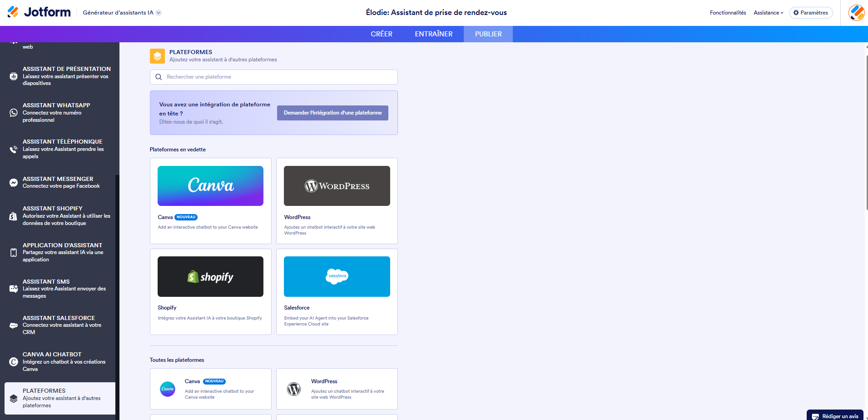Viewport: 868px width, 420px height.
Task: Click the Plateformes en vedette heading
Action: (x=178, y=150)
